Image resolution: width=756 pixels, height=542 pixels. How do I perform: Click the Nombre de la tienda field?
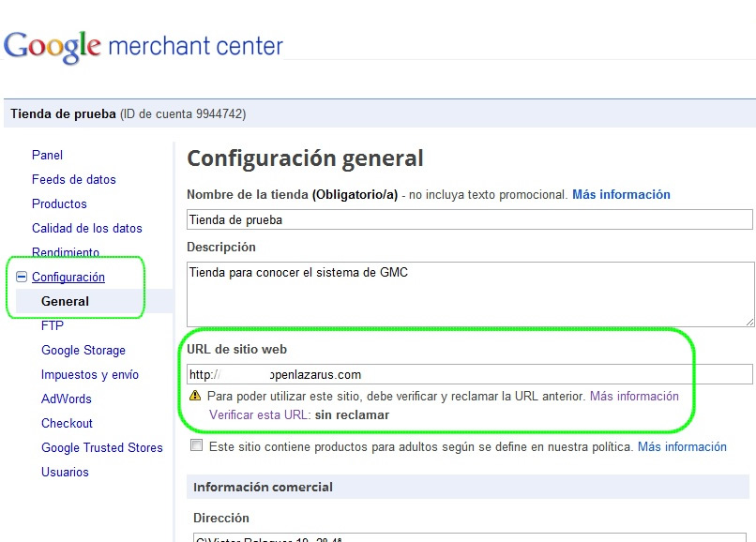pyautogui.click(x=470, y=219)
